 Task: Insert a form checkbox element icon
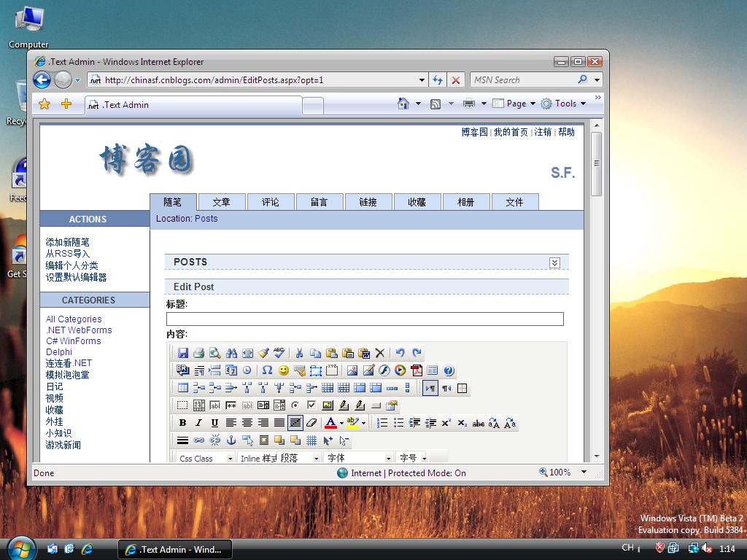311,405
